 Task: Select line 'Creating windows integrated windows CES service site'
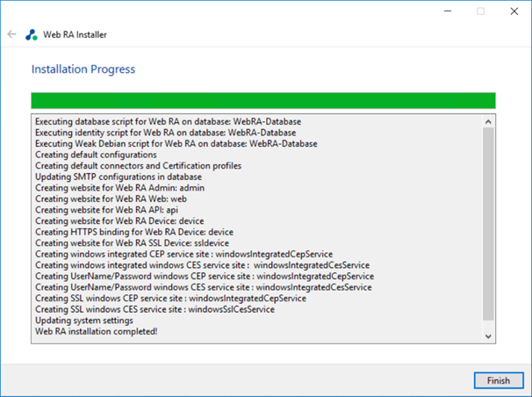202,265
